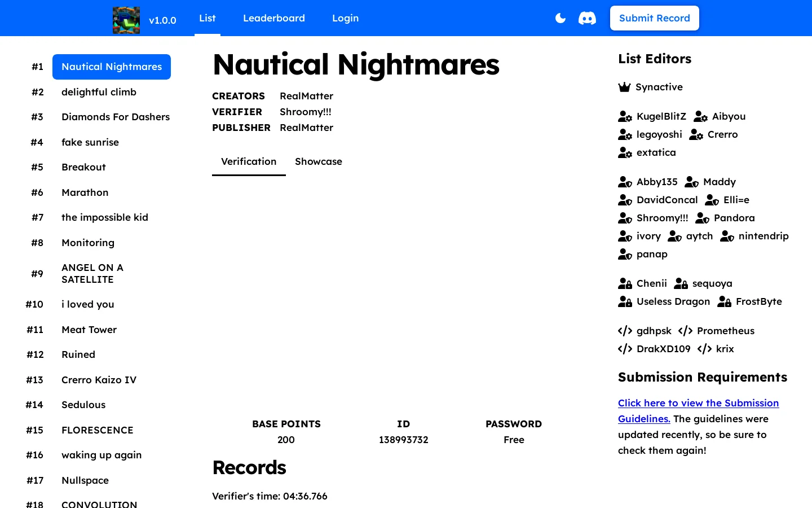The image size is (812, 508).
Task: Select Sedulous level
Action: tap(83, 405)
